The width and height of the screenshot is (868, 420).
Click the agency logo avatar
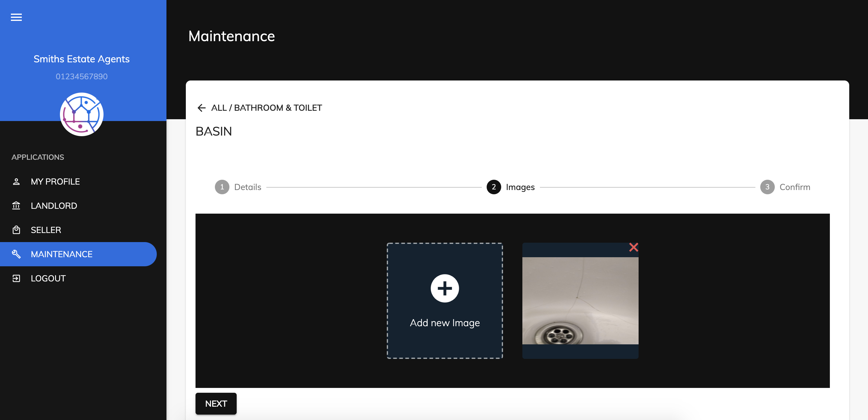[x=81, y=114]
